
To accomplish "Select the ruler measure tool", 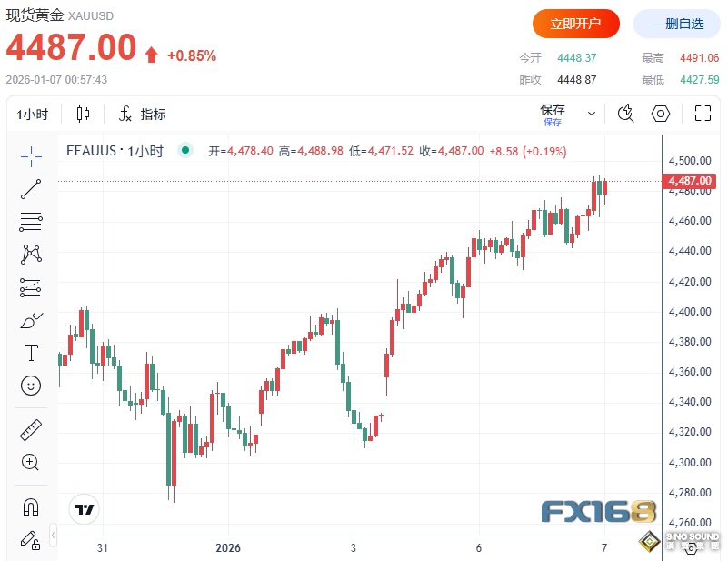I will click(31, 429).
